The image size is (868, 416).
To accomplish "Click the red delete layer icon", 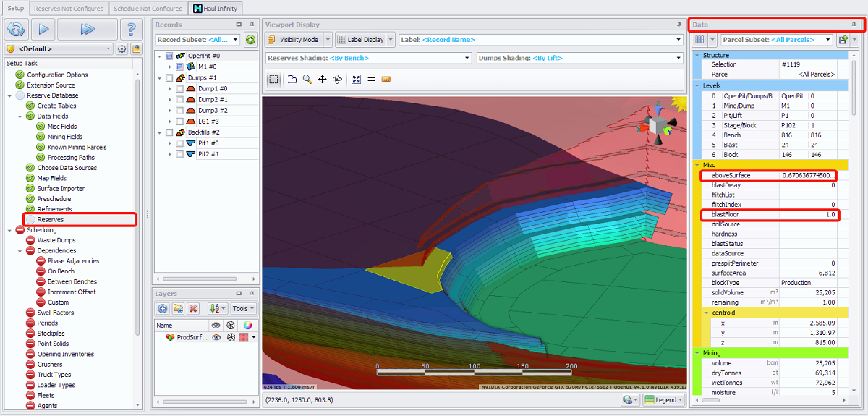I will 193,309.
